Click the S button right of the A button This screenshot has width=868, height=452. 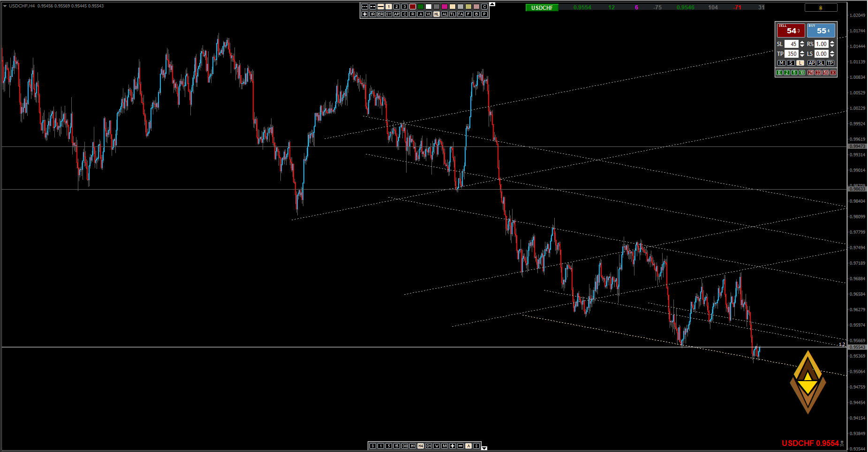tap(476, 446)
